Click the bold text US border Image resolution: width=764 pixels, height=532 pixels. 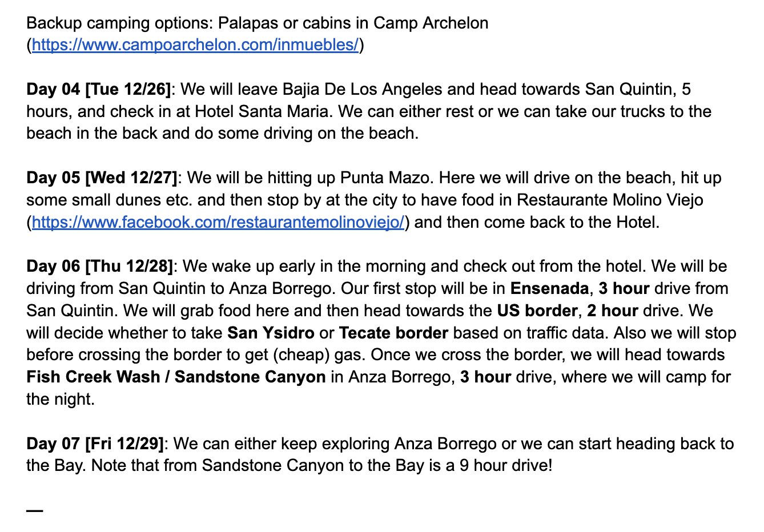tap(537, 311)
